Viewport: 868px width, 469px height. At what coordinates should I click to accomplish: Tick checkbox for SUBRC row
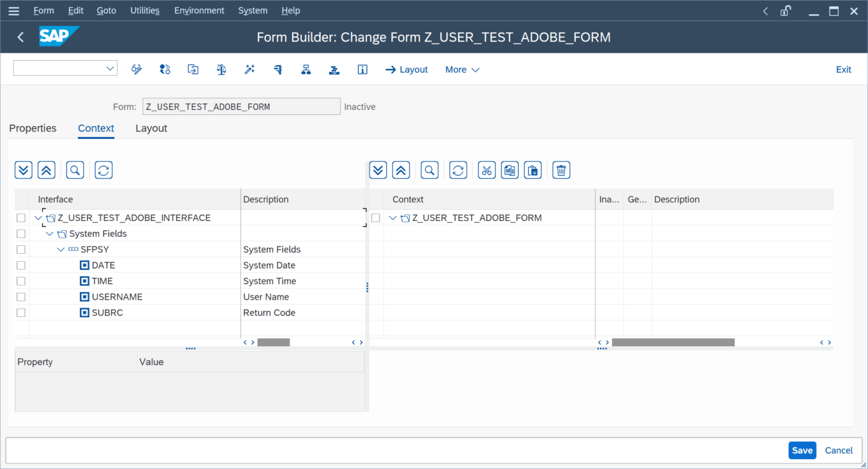pos(21,313)
